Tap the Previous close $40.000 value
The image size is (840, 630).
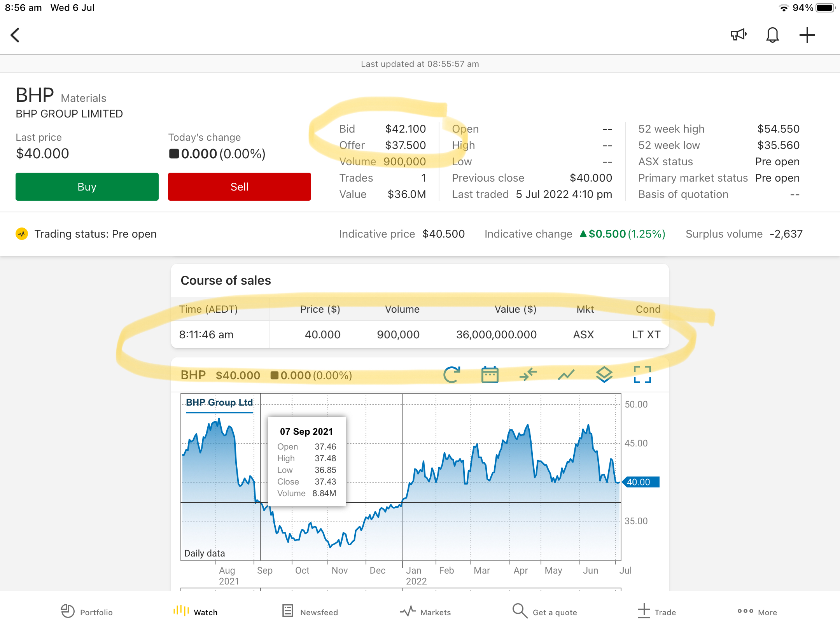591,178
